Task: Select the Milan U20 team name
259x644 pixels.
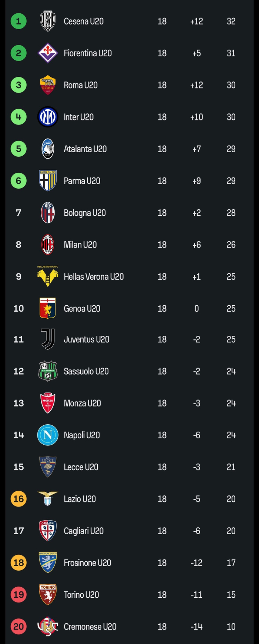Action: (x=80, y=245)
